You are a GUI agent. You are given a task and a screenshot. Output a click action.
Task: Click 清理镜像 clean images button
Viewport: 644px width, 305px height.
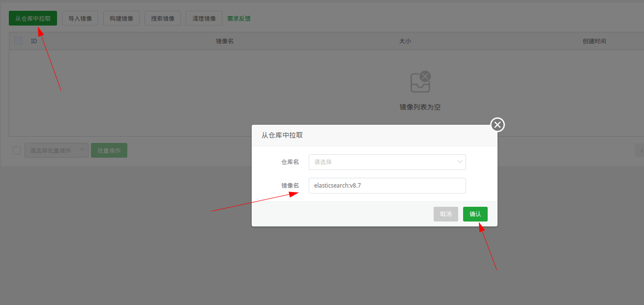pos(204,18)
